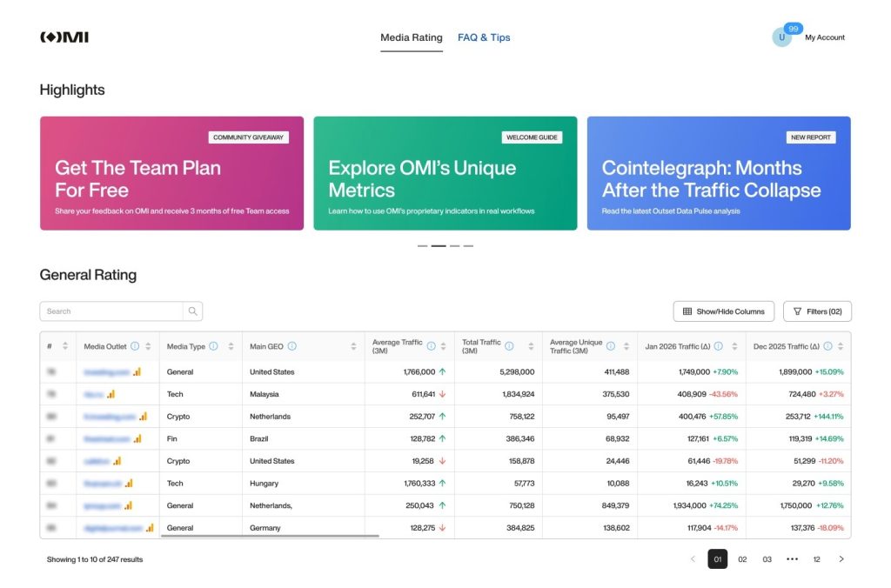Toggle sorting on the Media Type column
The image size is (891, 588).
tap(230, 345)
